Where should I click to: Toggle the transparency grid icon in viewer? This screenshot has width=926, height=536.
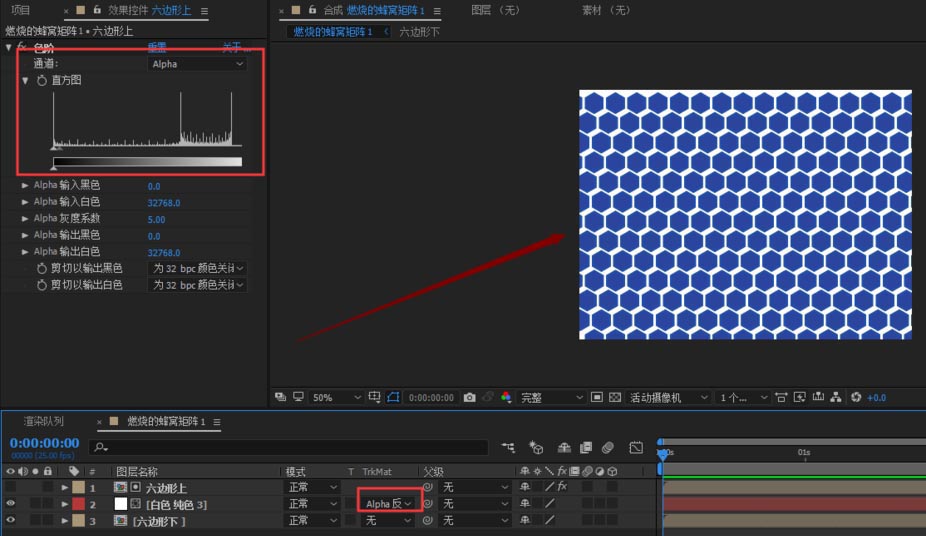(x=615, y=397)
